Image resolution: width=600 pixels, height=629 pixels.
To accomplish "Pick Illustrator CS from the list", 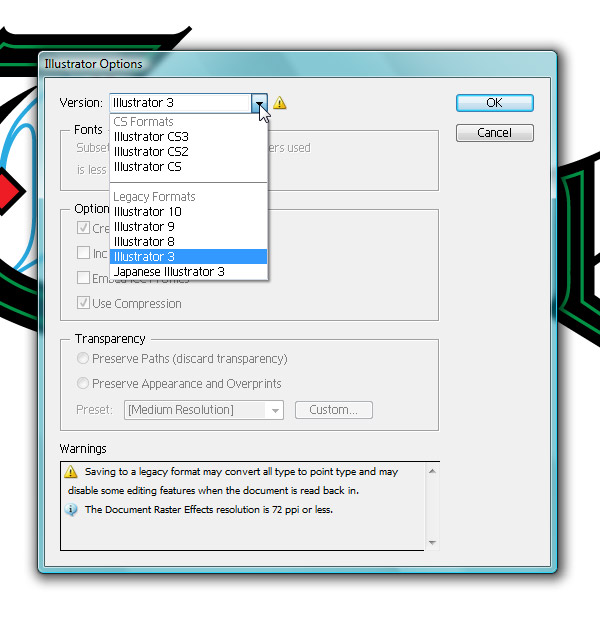I will coord(189,166).
